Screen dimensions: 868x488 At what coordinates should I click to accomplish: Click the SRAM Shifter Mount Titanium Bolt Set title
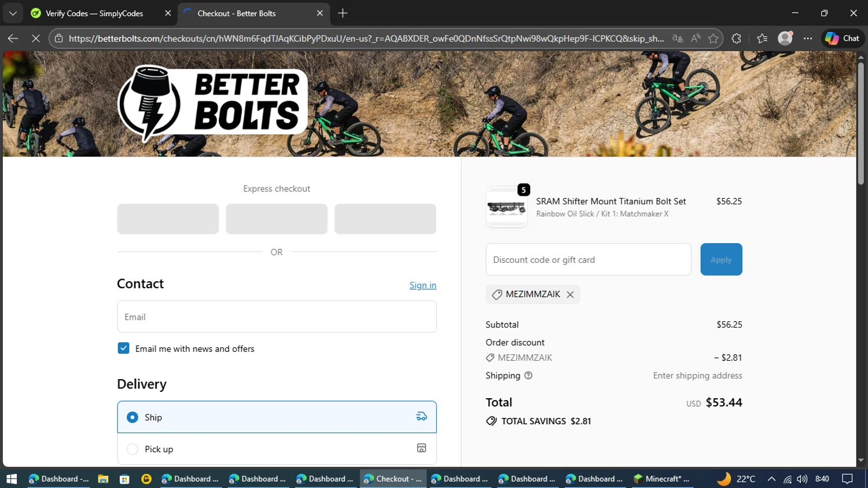[611, 201]
